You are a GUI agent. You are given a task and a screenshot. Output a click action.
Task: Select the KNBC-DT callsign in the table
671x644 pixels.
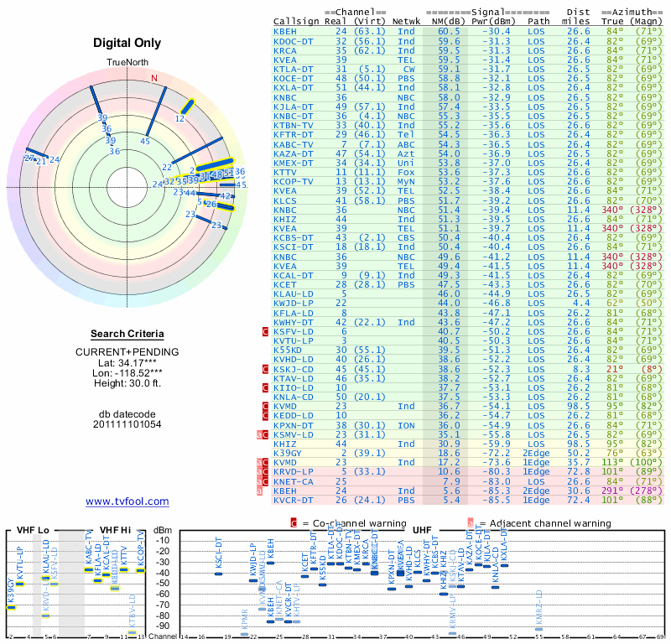point(294,117)
